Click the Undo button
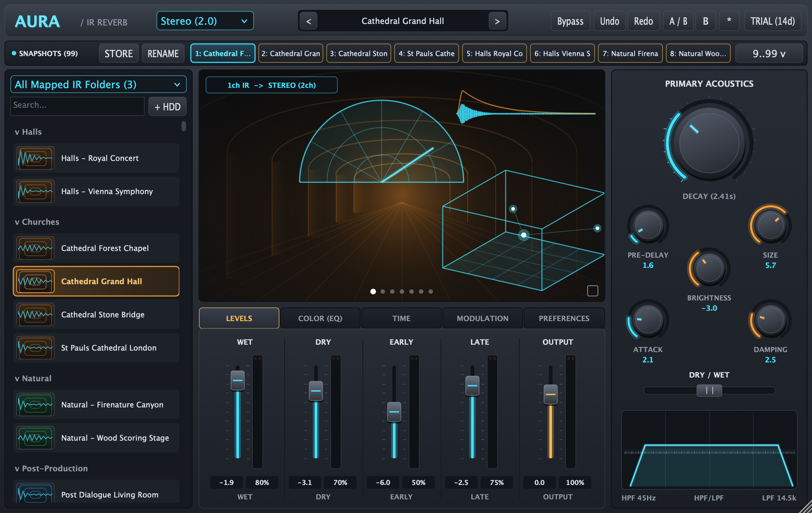812x513 pixels. pyautogui.click(x=609, y=21)
